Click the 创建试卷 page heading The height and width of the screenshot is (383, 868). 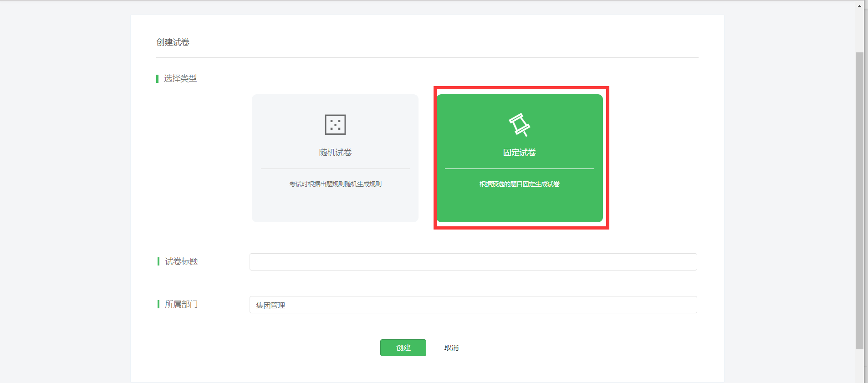coord(173,42)
